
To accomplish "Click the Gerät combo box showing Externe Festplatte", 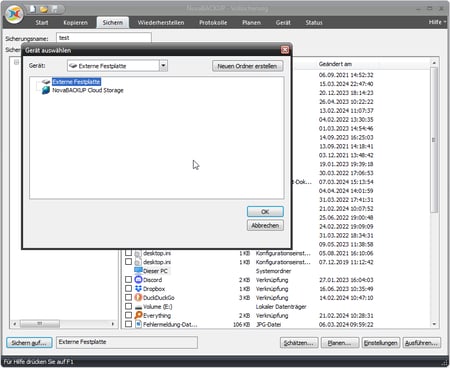I will point(117,66).
